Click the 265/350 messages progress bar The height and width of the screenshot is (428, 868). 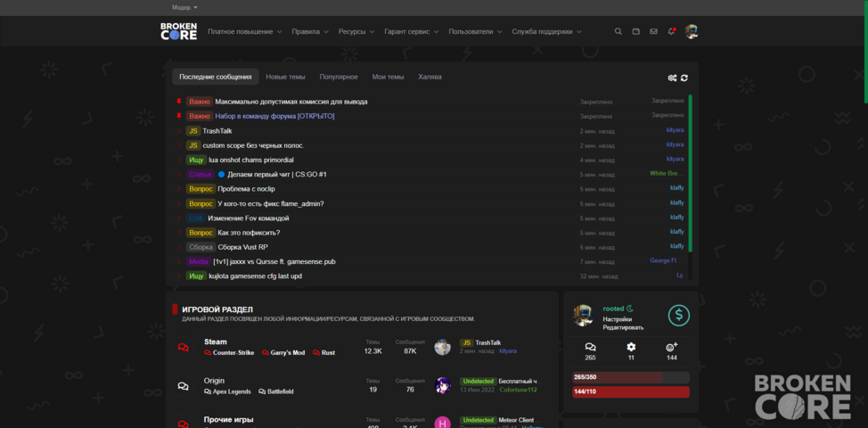631,377
